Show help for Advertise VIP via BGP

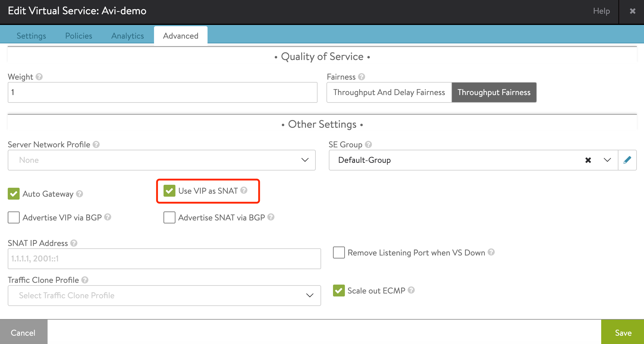coord(108,217)
